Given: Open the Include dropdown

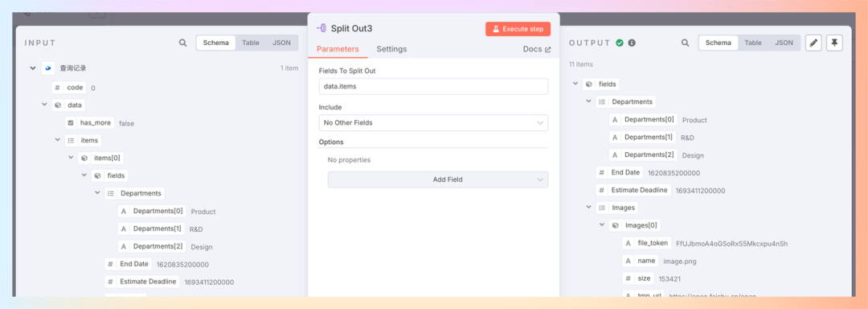Looking at the screenshot, I should tap(433, 122).
